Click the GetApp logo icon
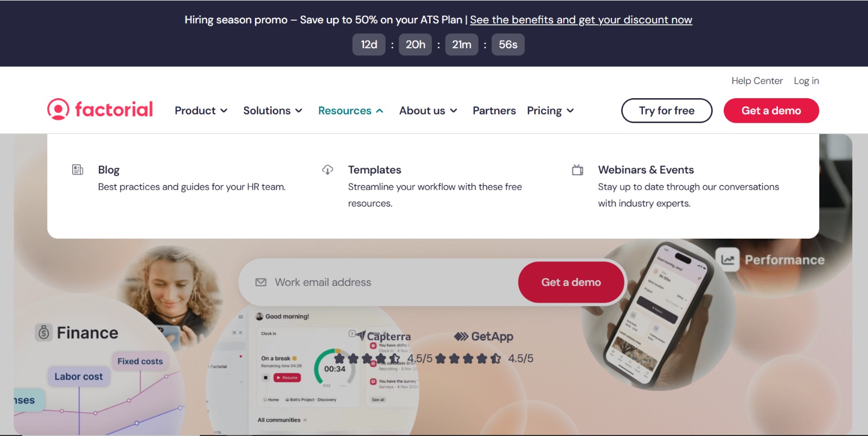 (461, 337)
